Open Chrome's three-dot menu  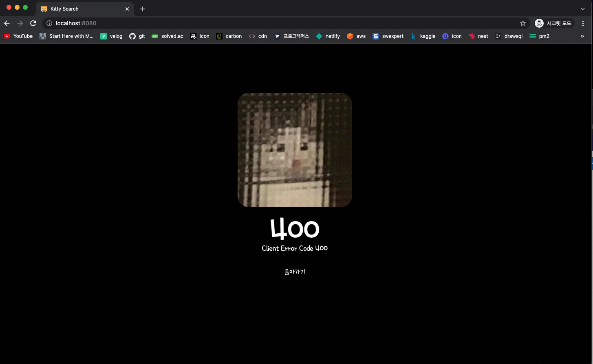tap(583, 23)
